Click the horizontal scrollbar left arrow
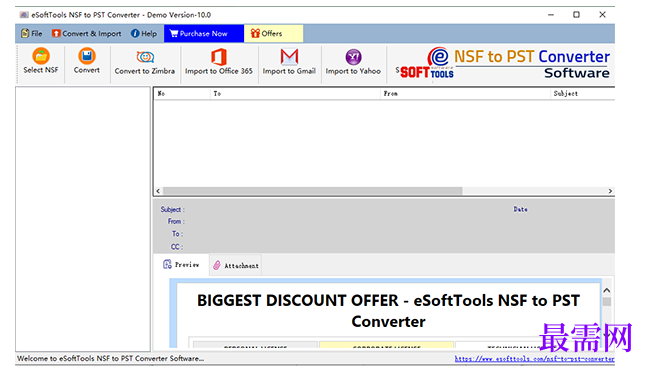Image resolution: width=651 pixels, height=369 pixels. click(158, 191)
